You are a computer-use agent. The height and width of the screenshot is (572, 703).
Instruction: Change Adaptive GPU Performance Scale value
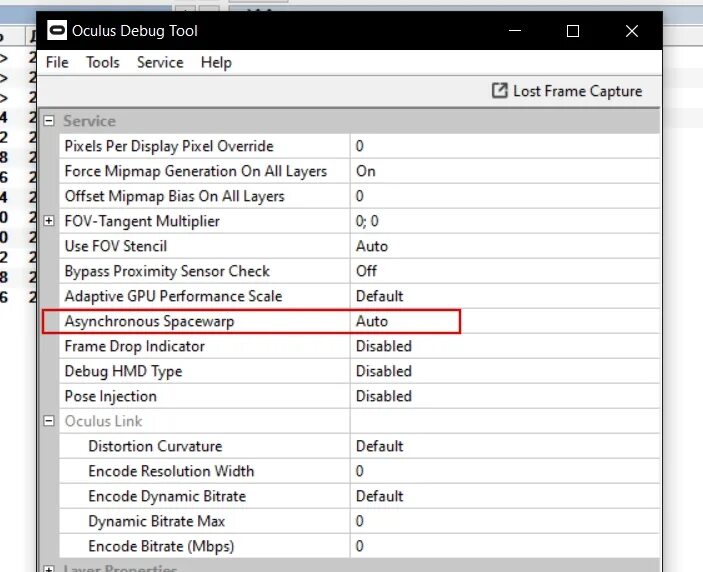point(505,296)
